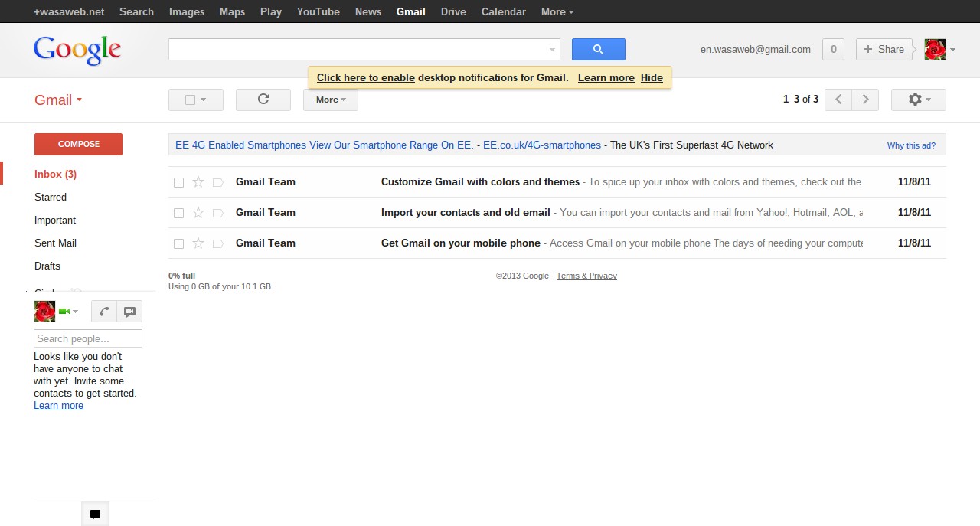Select the Customize Gmail message checkbox
980x526 pixels.
pos(178,182)
